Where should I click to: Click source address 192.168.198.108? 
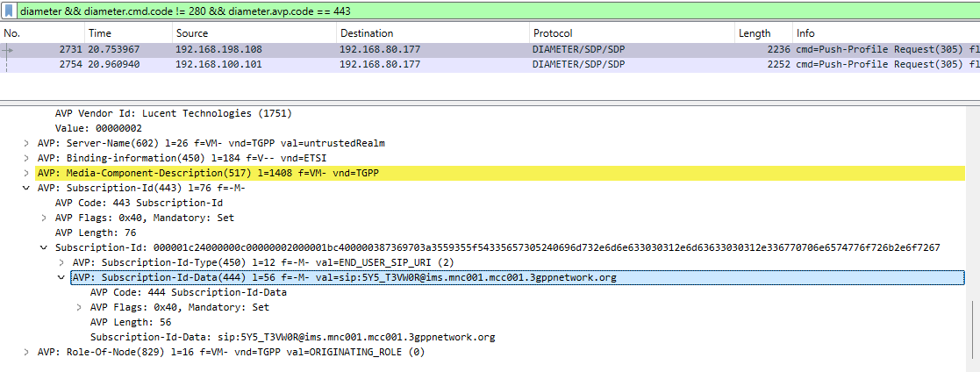tap(218, 49)
